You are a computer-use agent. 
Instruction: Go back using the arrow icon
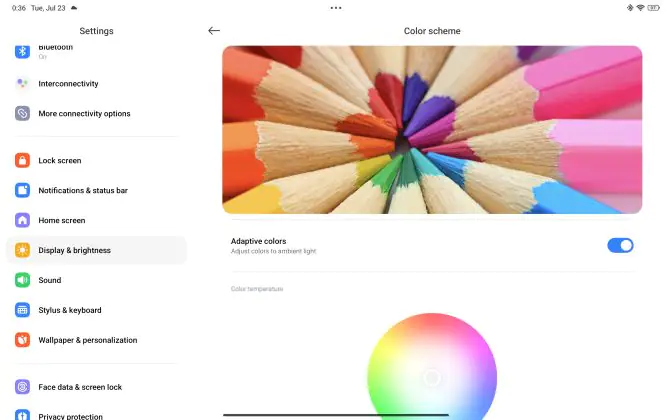214,30
